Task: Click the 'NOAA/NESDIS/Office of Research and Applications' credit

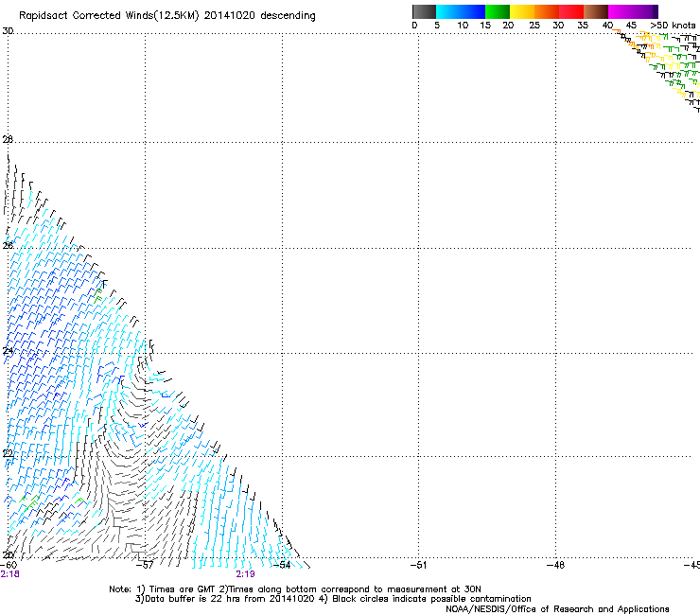Action: [x=557, y=609]
